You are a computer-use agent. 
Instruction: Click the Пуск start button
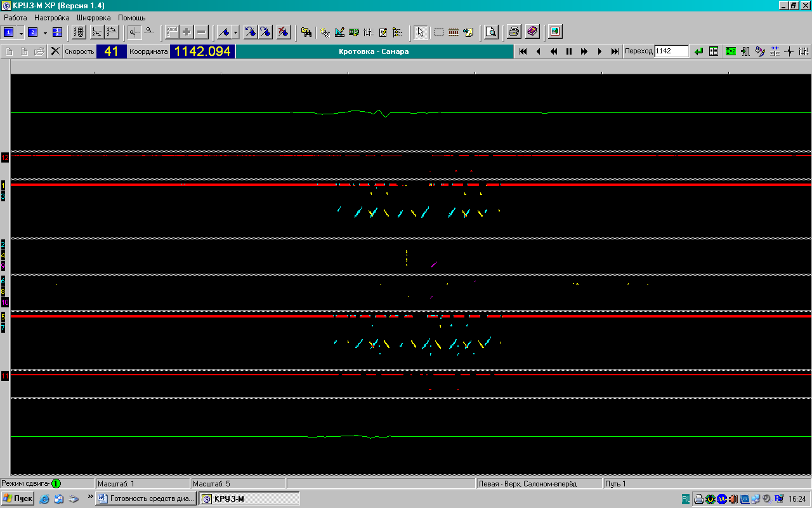pyautogui.click(x=18, y=498)
